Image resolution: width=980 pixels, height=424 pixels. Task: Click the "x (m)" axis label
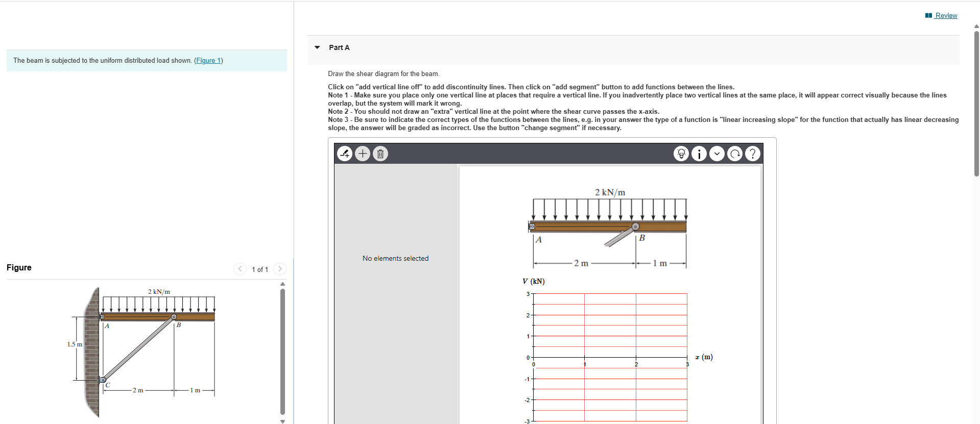704,357
